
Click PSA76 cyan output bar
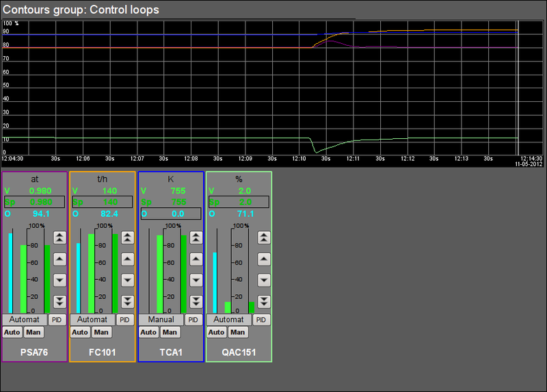(10, 273)
